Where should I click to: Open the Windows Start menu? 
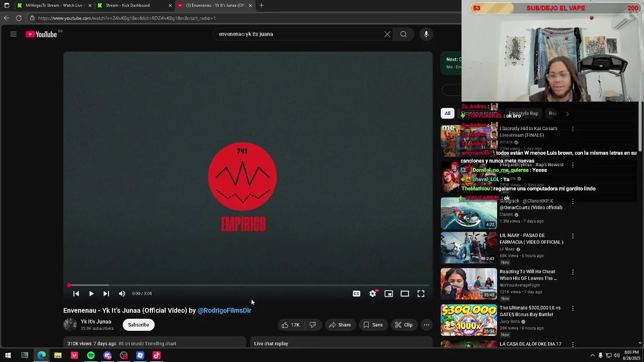8,355
